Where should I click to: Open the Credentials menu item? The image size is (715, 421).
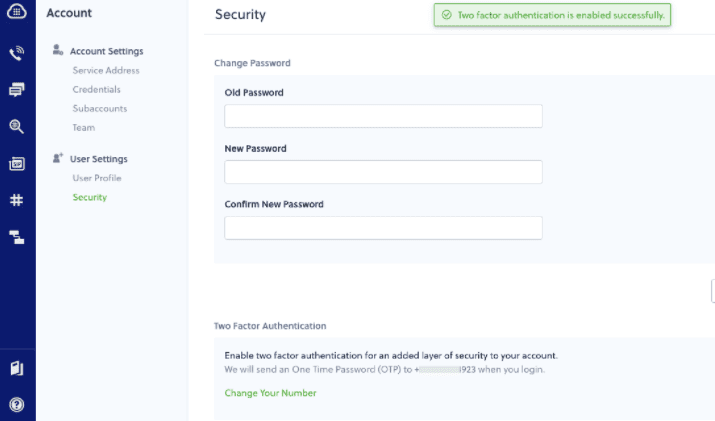click(96, 89)
